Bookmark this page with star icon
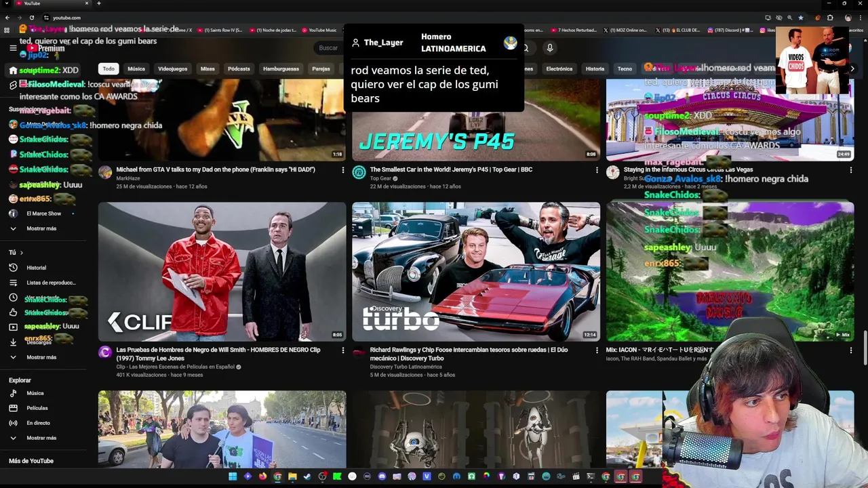The height and width of the screenshot is (488, 868). pos(801,18)
